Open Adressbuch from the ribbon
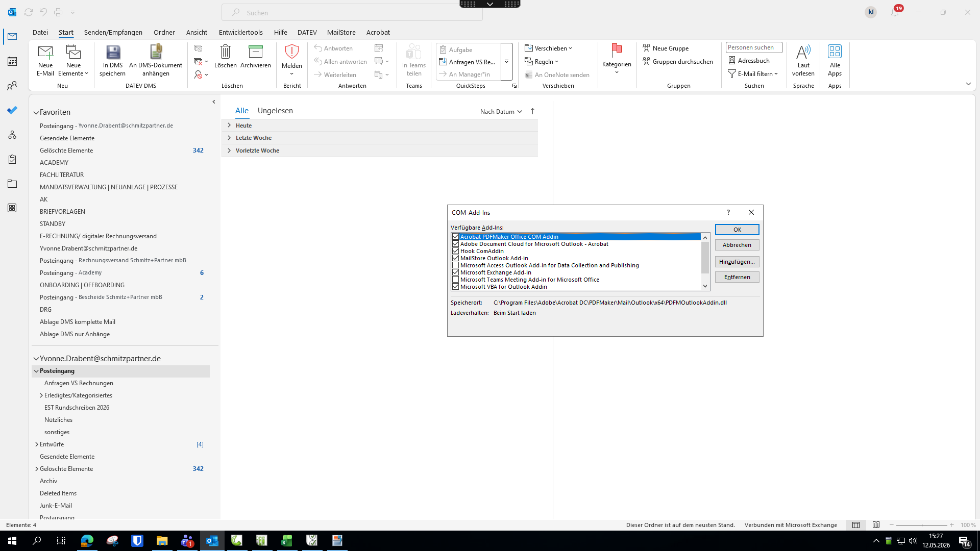This screenshot has width=980, height=551. 749,60
